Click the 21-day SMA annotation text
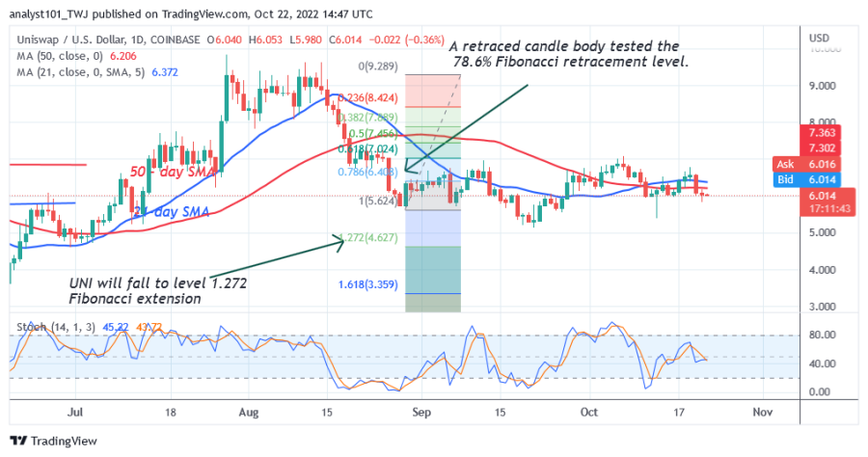868x457 pixels. pyautogui.click(x=171, y=211)
